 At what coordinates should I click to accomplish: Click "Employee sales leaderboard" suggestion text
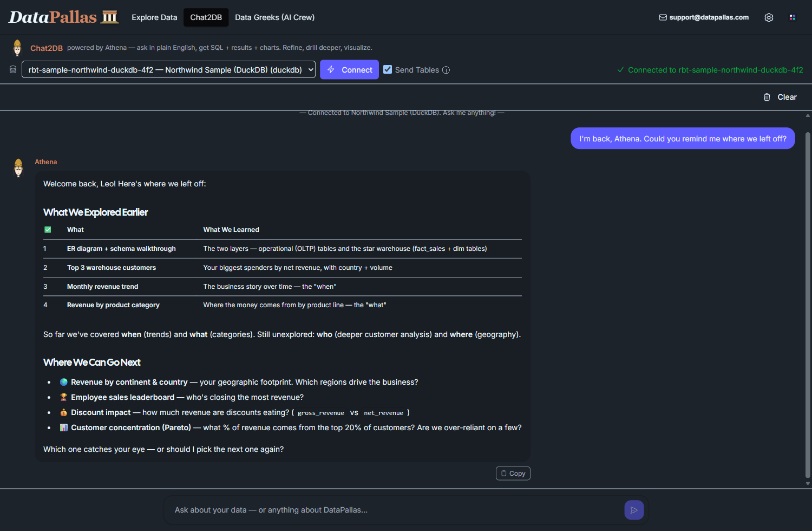(123, 397)
